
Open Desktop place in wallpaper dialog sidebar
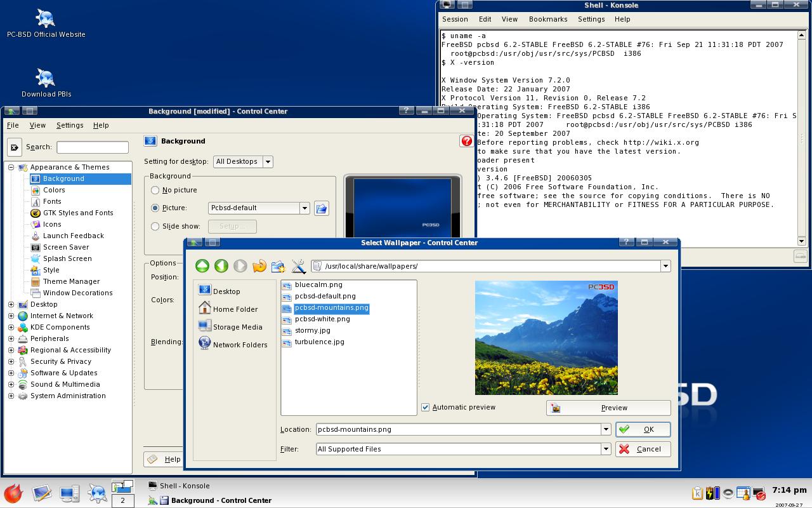pyautogui.click(x=219, y=291)
